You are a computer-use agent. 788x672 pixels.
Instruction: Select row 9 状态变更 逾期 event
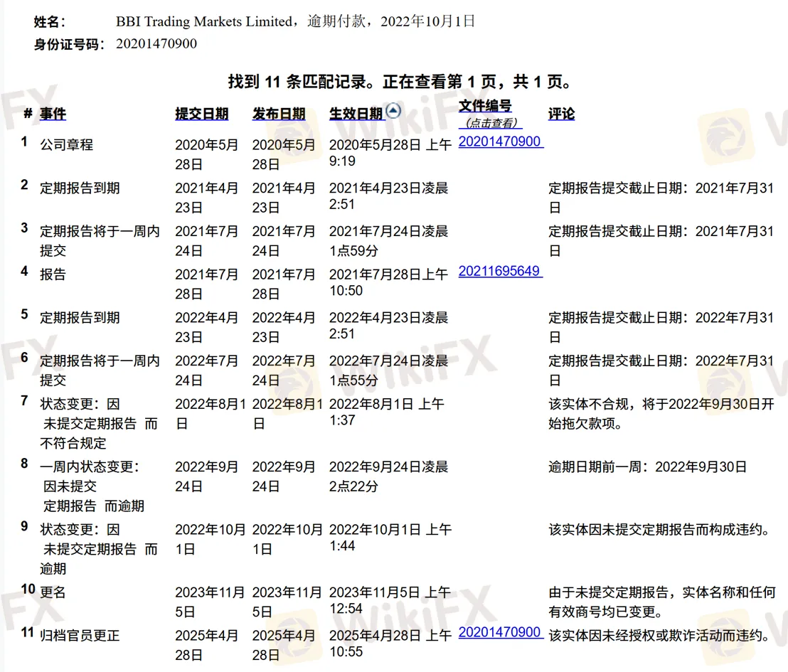pyautogui.click(x=99, y=549)
